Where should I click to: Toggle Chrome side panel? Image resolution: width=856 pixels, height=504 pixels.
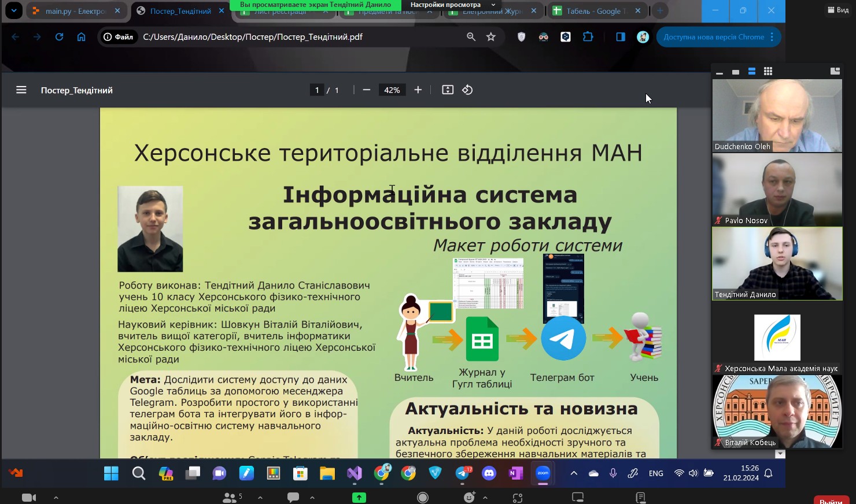click(x=621, y=37)
